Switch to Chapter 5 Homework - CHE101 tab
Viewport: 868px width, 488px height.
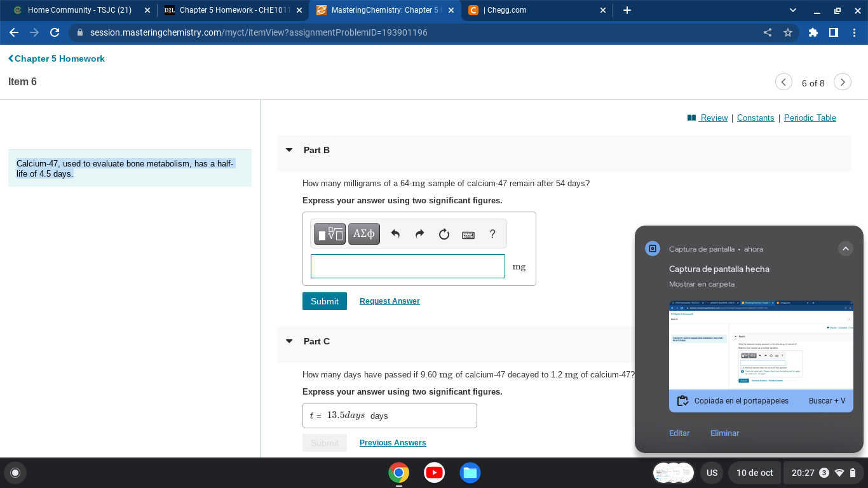click(233, 10)
